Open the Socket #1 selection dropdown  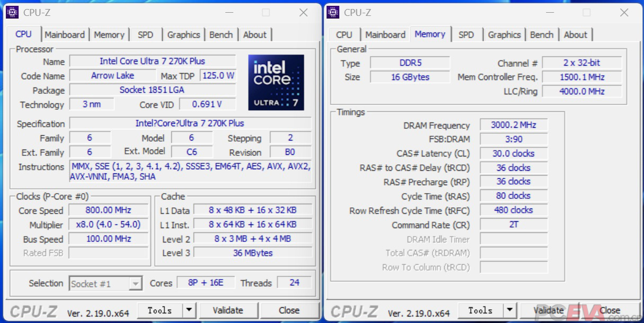click(x=105, y=284)
